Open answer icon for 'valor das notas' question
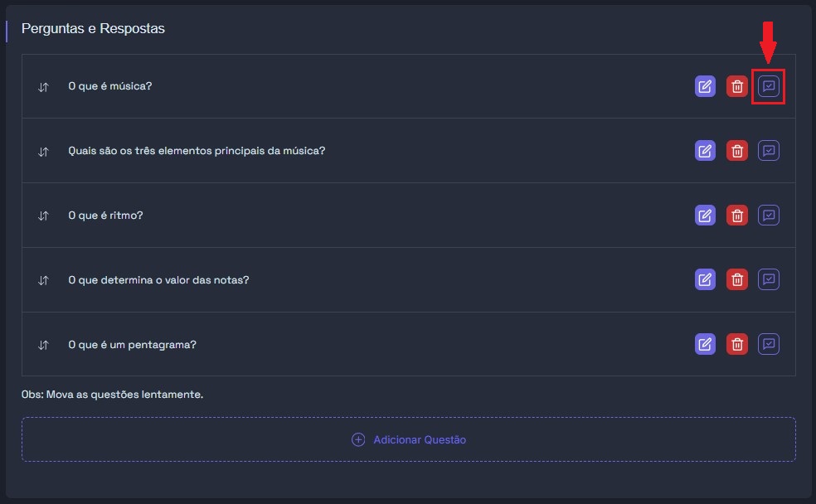Image resolution: width=816 pixels, height=504 pixels. 769,279
